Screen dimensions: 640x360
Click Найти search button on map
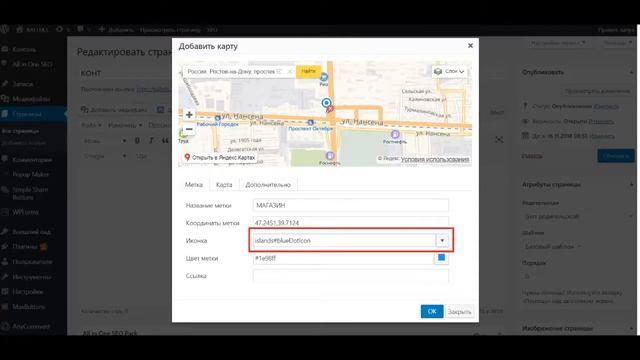(x=308, y=71)
